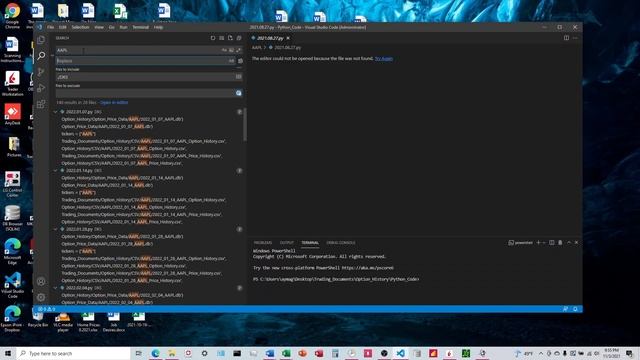Select the 2021.08.27.py editor tab
The image size is (640, 360).
[x=270, y=38]
